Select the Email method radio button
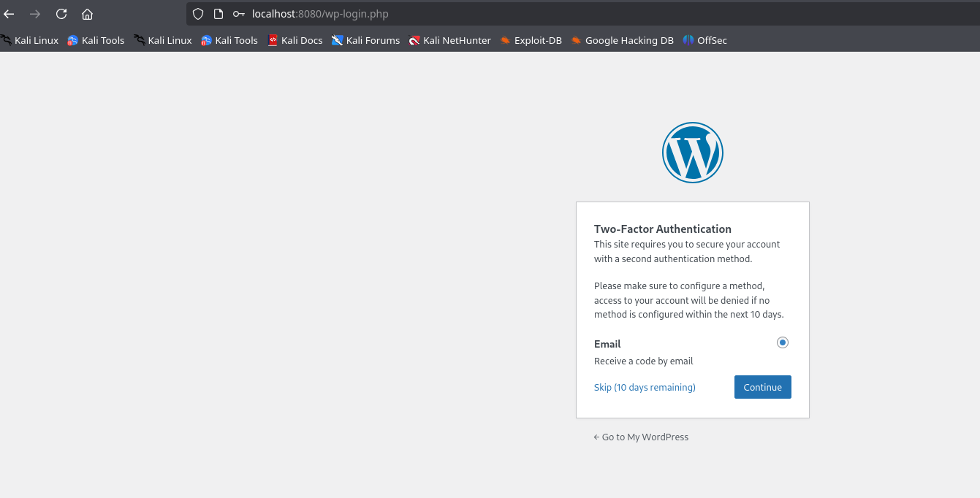Viewport: 980px width, 498px height. [783, 342]
